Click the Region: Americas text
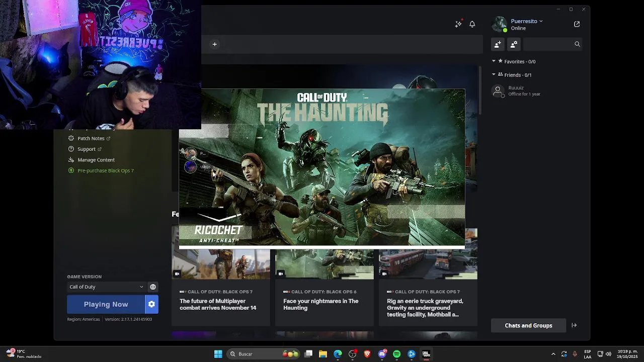Image resolution: width=644 pixels, height=362 pixels. tap(84, 319)
